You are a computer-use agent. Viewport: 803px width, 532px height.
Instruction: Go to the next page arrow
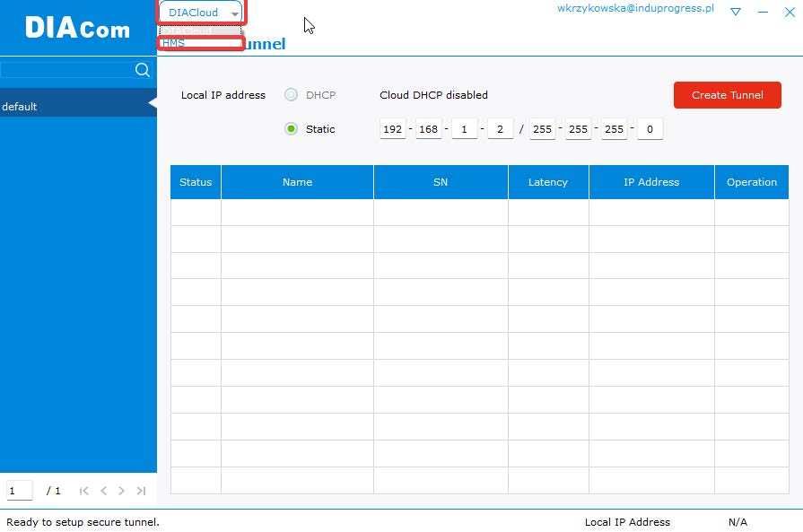pyautogui.click(x=122, y=491)
